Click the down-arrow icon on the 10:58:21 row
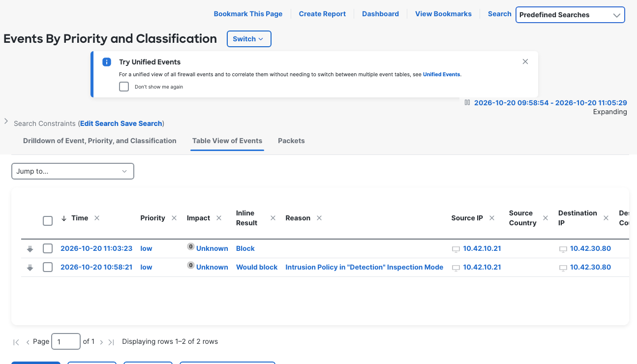Viewport: 637px width, 364px height. [30, 268]
